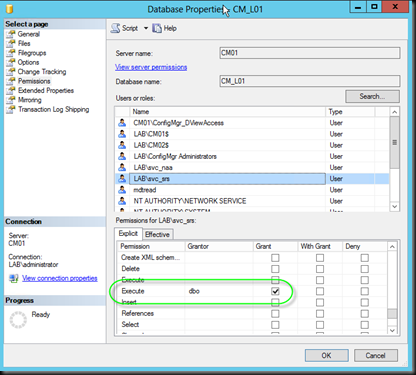Toggle Grant checkbox for References

275,314
